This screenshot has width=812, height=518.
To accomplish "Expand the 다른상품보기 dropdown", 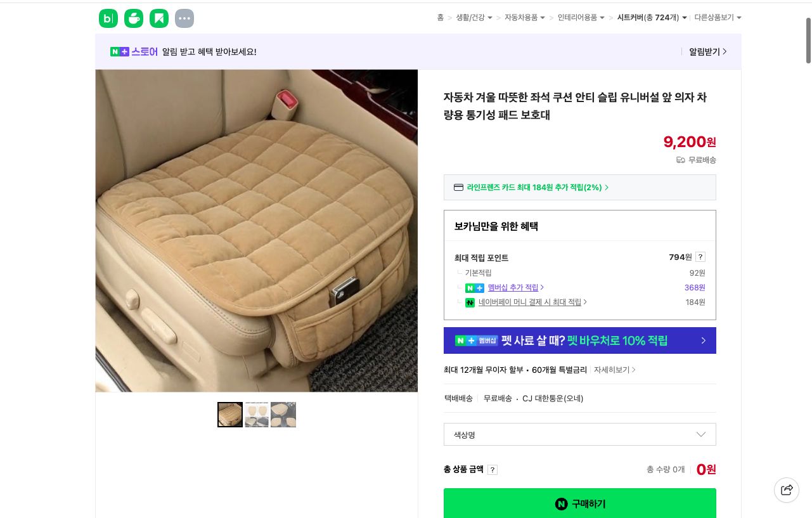I will tap(716, 18).
